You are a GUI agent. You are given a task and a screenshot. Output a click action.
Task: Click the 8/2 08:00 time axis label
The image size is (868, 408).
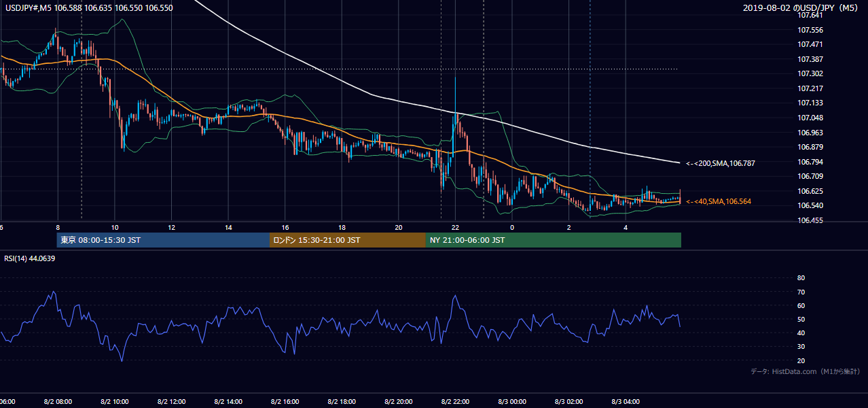[58, 401]
